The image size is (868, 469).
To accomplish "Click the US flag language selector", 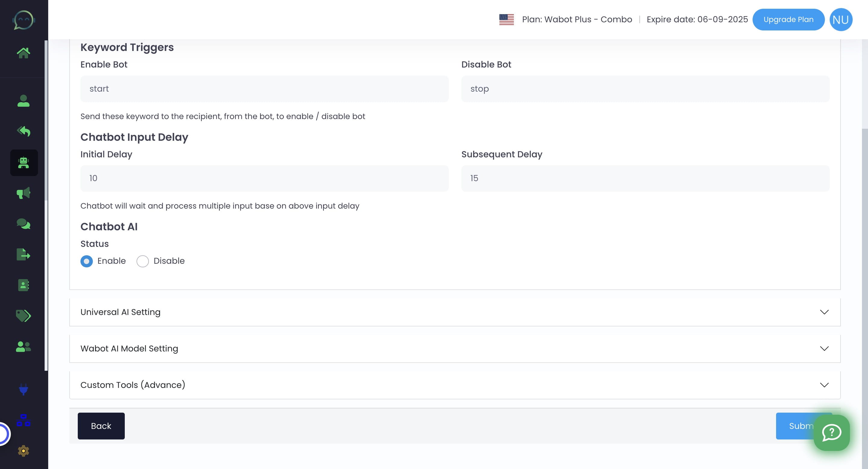I will pos(506,20).
